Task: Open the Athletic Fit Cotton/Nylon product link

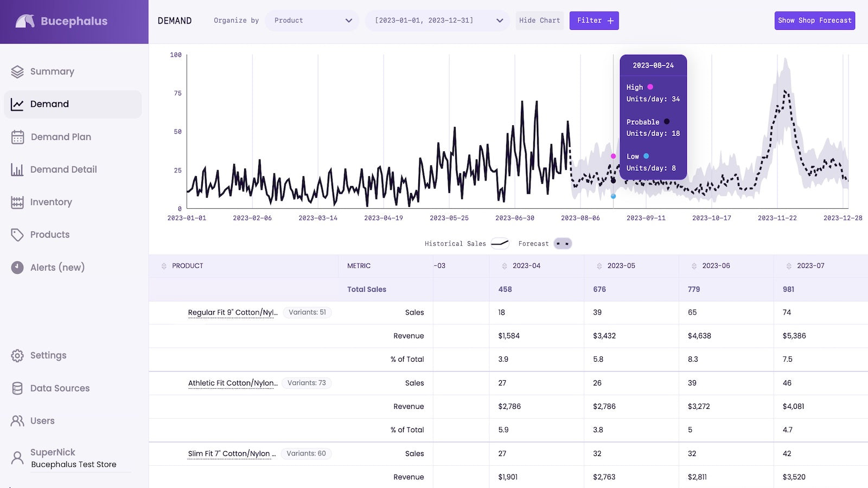Action: coord(233,383)
